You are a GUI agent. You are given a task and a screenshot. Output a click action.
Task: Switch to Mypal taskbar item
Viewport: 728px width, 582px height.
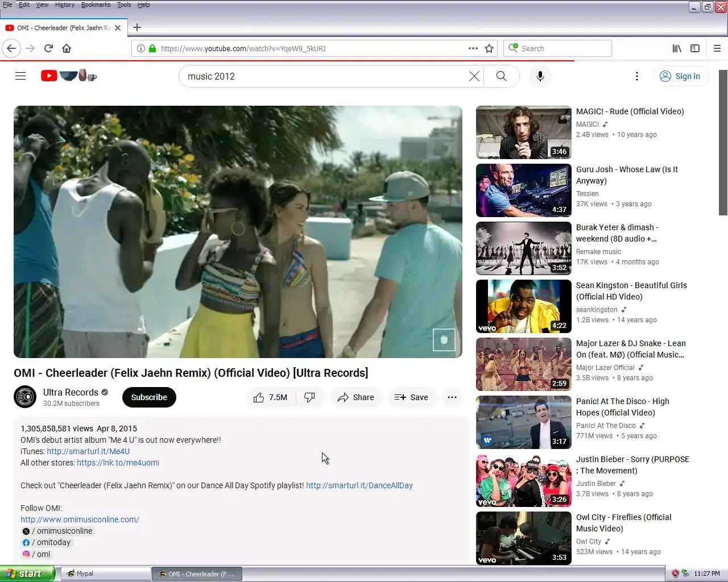(105, 573)
